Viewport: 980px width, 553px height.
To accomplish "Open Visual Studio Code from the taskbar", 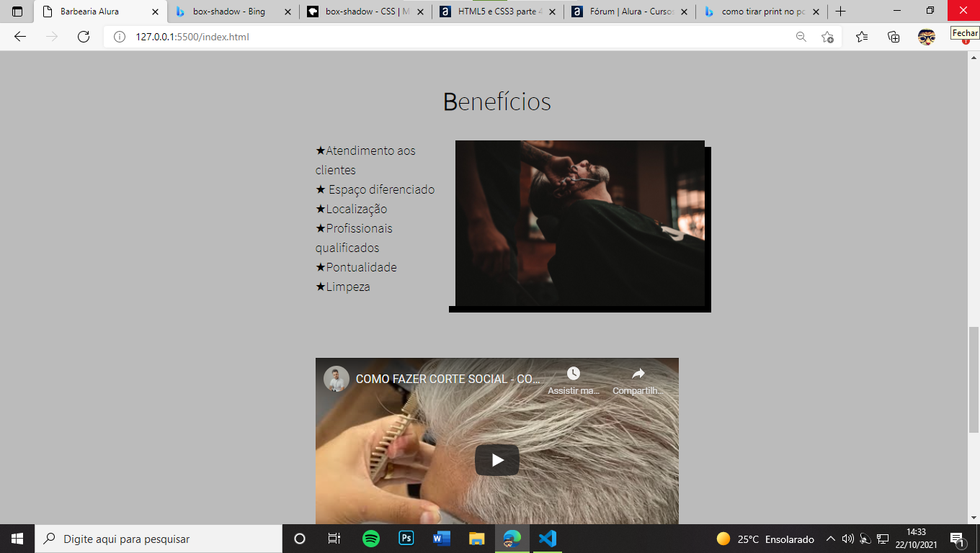I will point(548,539).
